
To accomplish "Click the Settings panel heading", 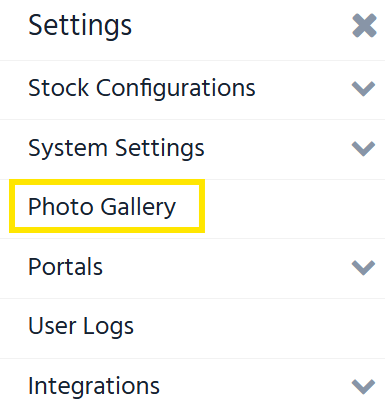I will pos(80,26).
